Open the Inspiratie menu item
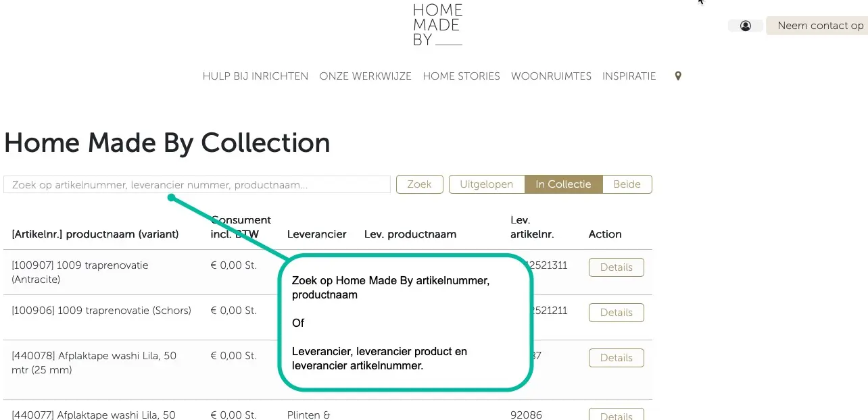This screenshot has height=420, width=868. click(629, 76)
